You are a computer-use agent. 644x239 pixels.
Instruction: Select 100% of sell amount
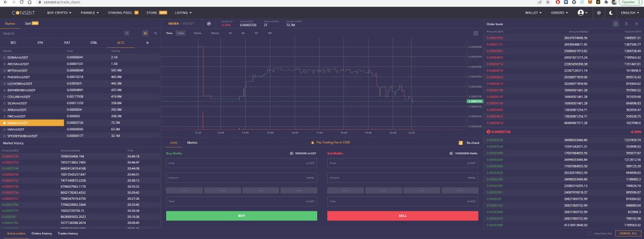pos(460,190)
